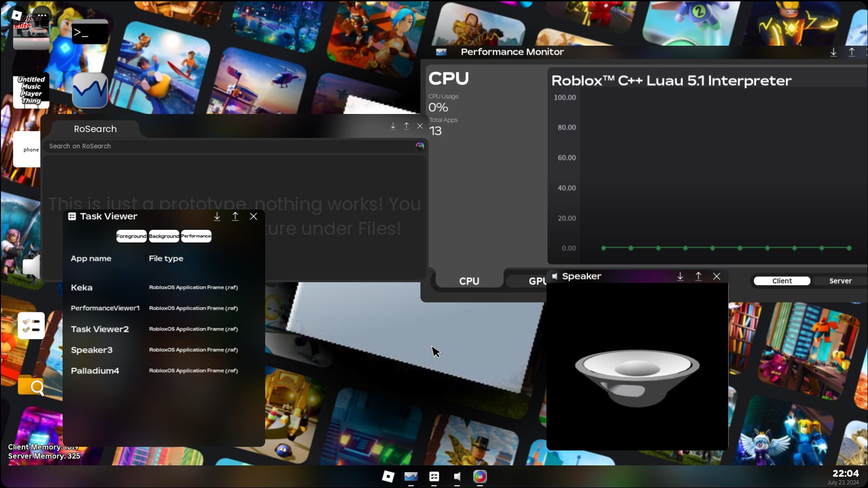Switch to the Performance tab in Task Viewer
868x488 pixels.
196,236
